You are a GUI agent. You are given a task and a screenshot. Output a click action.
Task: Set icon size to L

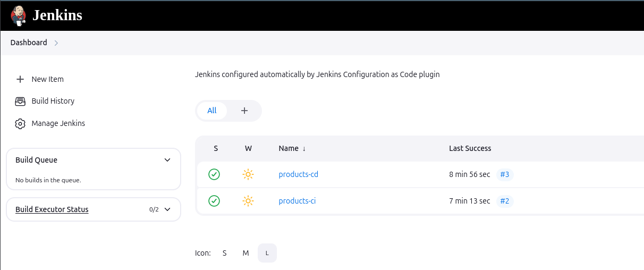pyautogui.click(x=267, y=253)
